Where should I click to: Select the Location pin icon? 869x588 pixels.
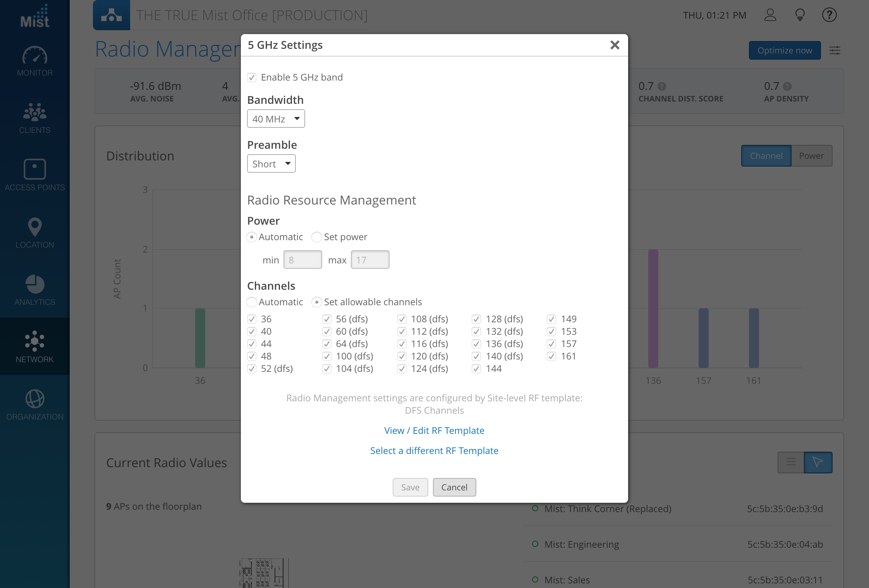pyautogui.click(x=34, y=227)
